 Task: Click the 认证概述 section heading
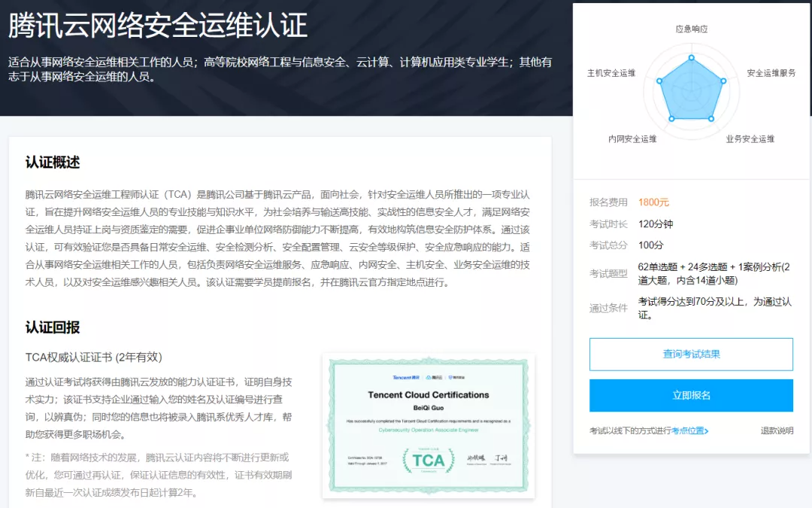click(53, 163)
